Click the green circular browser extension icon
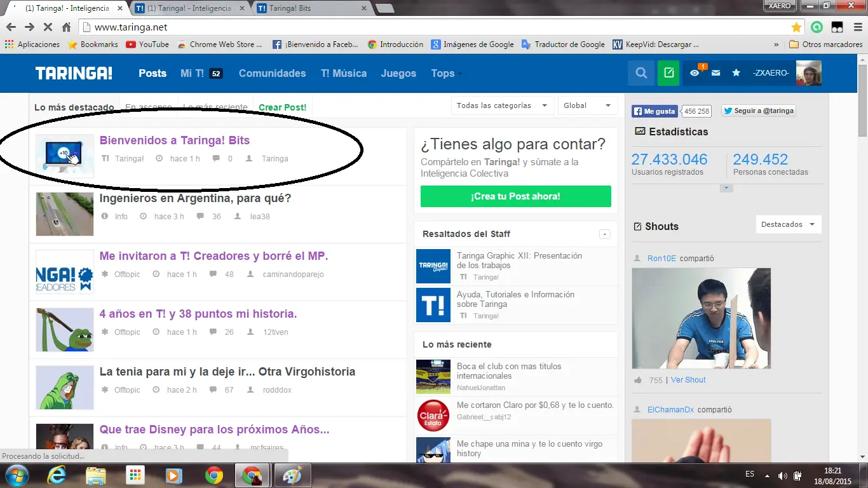Screen dimensions: 868x488 [817, 27]
